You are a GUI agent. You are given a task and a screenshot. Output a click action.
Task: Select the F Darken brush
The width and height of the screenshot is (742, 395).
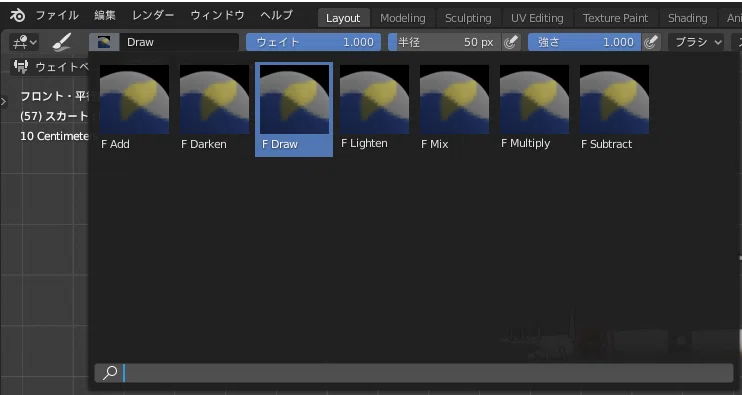click(214, 109)
